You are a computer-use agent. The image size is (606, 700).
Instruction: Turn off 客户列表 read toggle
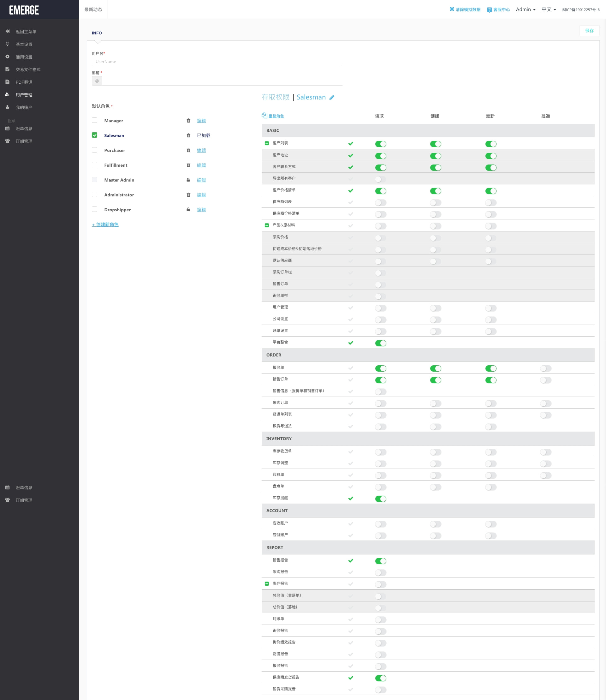[381, 144]
